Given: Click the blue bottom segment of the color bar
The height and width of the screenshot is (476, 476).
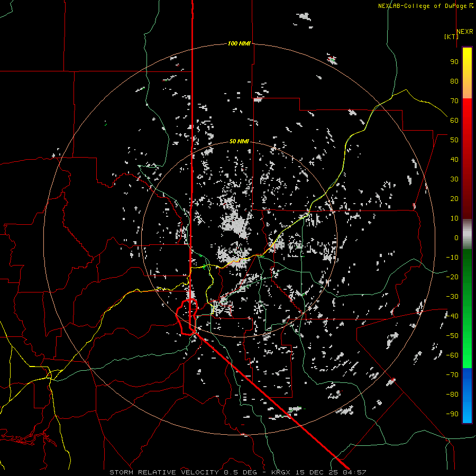Looking at the screenshot, I should click(467, 396).
